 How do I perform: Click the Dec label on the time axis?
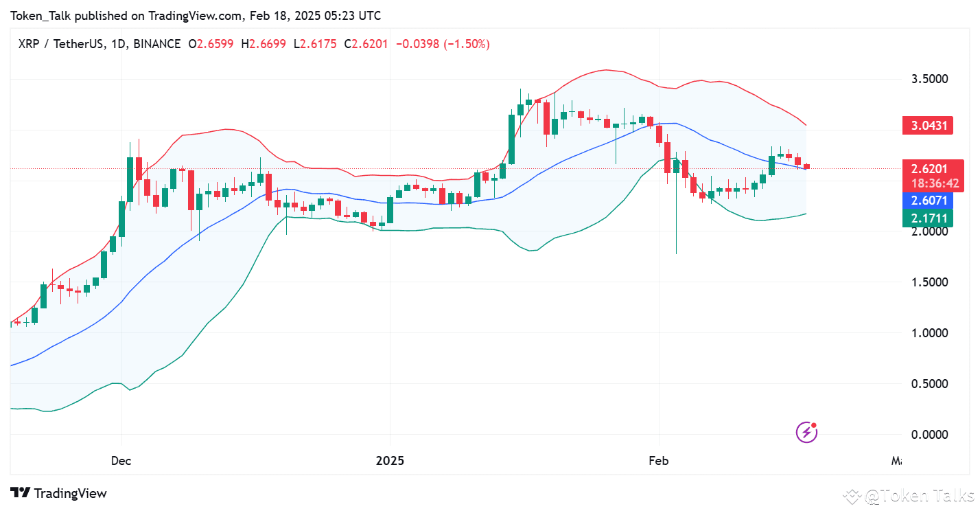(121, 461)
